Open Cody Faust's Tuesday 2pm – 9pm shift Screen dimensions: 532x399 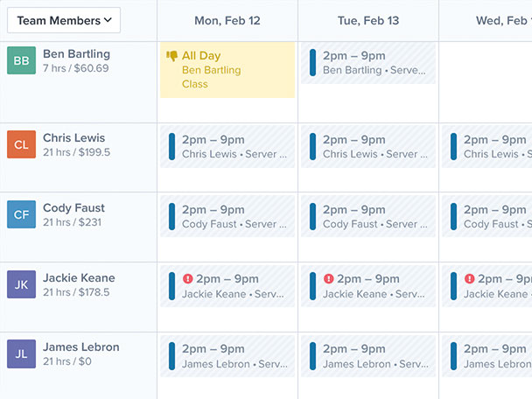pyautogui.click(x=368, y=216)
